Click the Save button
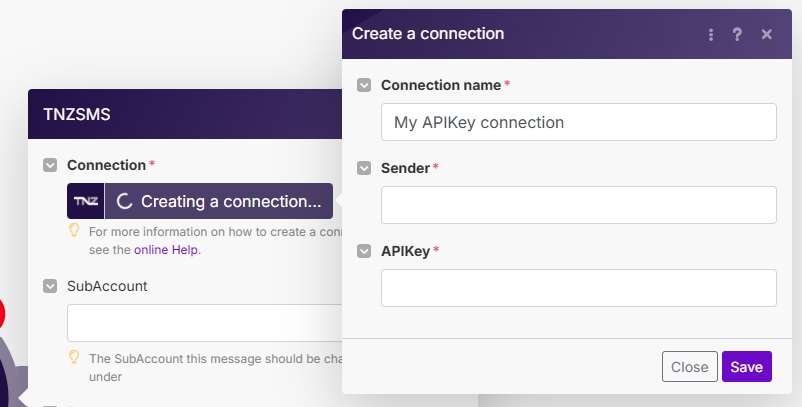 [747, 367]
